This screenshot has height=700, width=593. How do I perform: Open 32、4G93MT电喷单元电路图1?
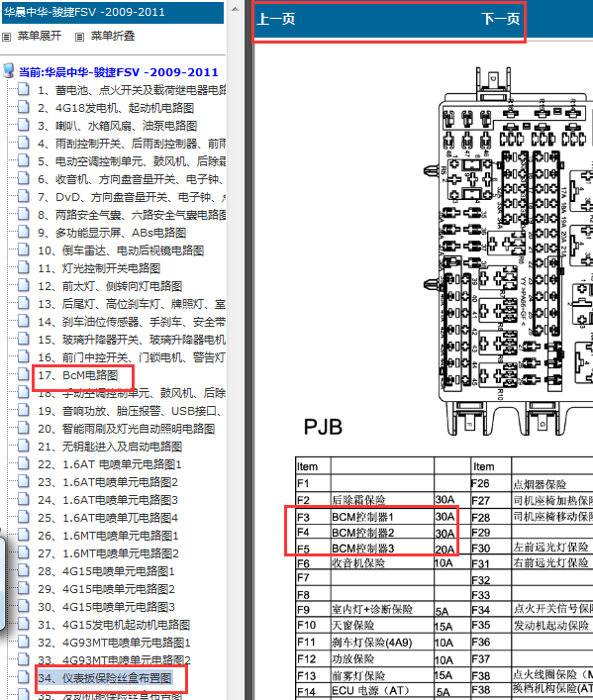114,643
